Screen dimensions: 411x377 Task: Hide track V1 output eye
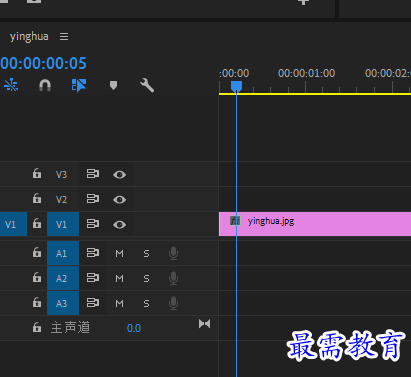point(119,225)
